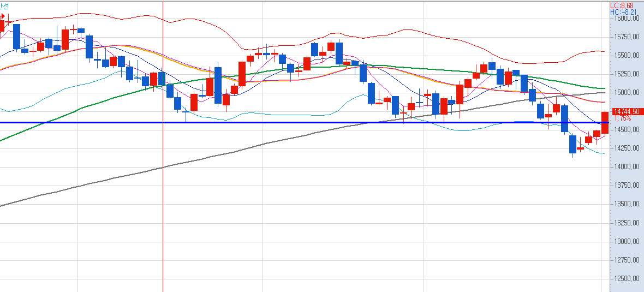Screen dimensions: 644x292
Task: Click the 15250,00 price axis label
Action: tap(627, 74)
